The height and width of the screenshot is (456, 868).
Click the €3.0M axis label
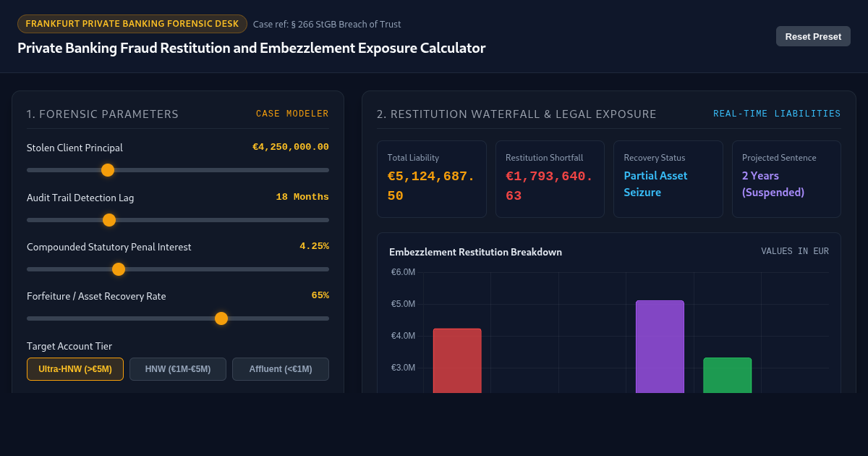point(403,368)
